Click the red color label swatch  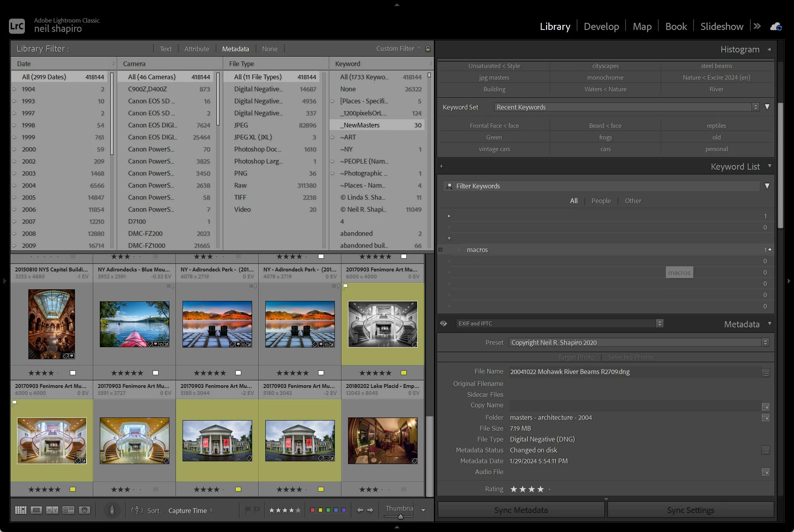(x=313, y=510)
